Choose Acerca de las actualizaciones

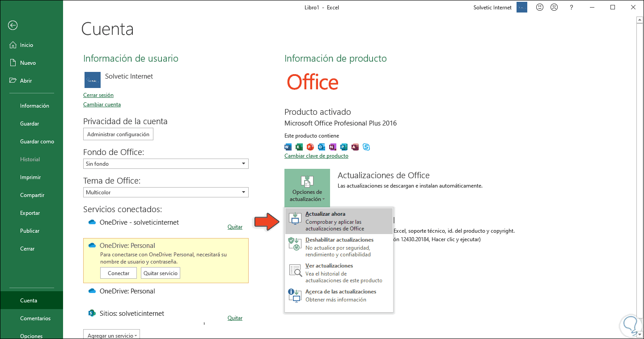pos(339,295)
